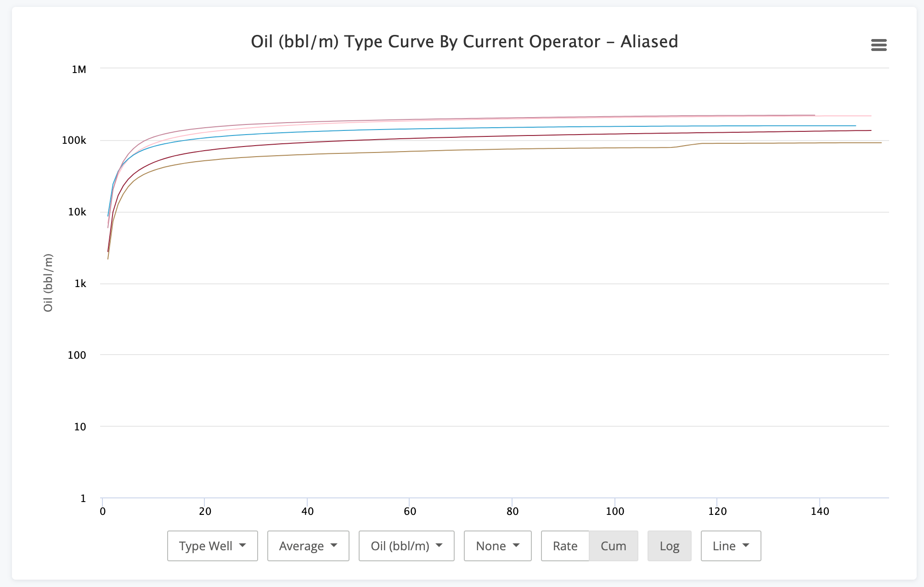Click the 100 y-axis label
Image resolution: width=924 pixels, height=587 pixels.
(x=77, y=355)
